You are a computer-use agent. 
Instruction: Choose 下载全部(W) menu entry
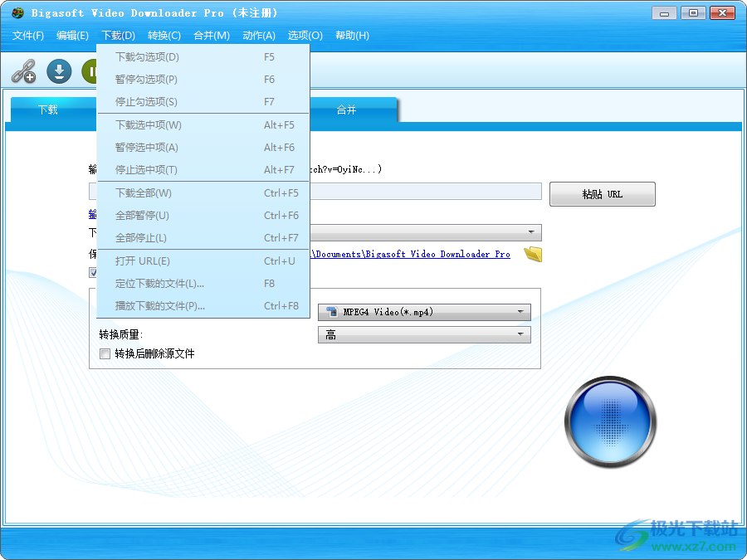203,193
